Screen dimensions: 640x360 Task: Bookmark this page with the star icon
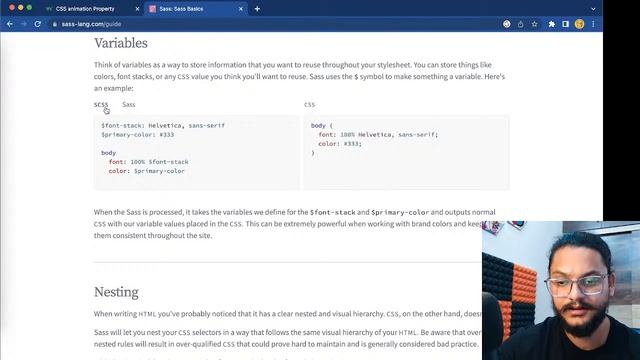click(535, 24)
